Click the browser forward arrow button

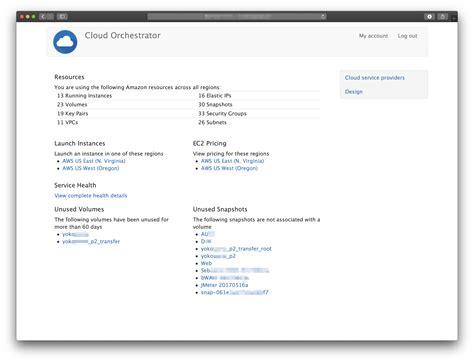click(50, 16)
